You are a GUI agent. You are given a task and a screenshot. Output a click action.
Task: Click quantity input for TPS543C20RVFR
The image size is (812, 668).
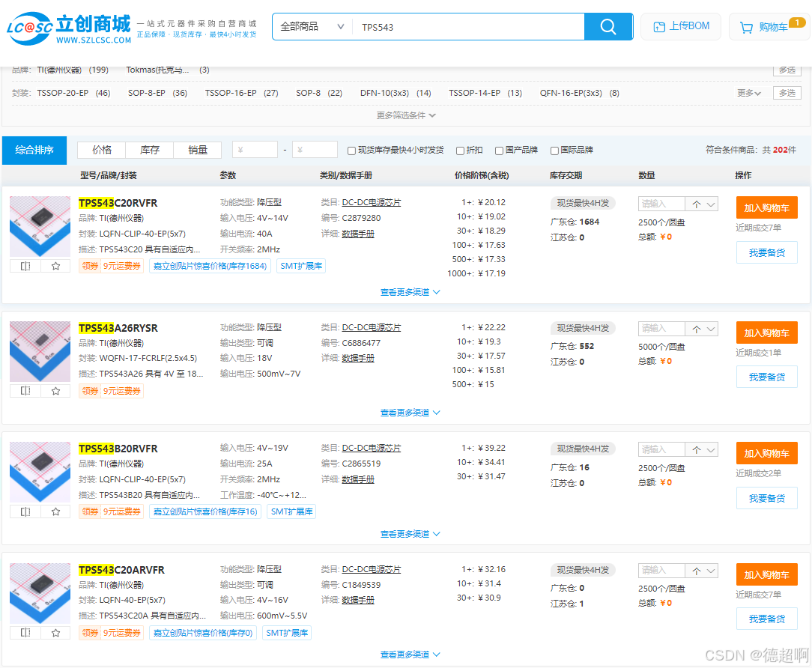[661, 204]
